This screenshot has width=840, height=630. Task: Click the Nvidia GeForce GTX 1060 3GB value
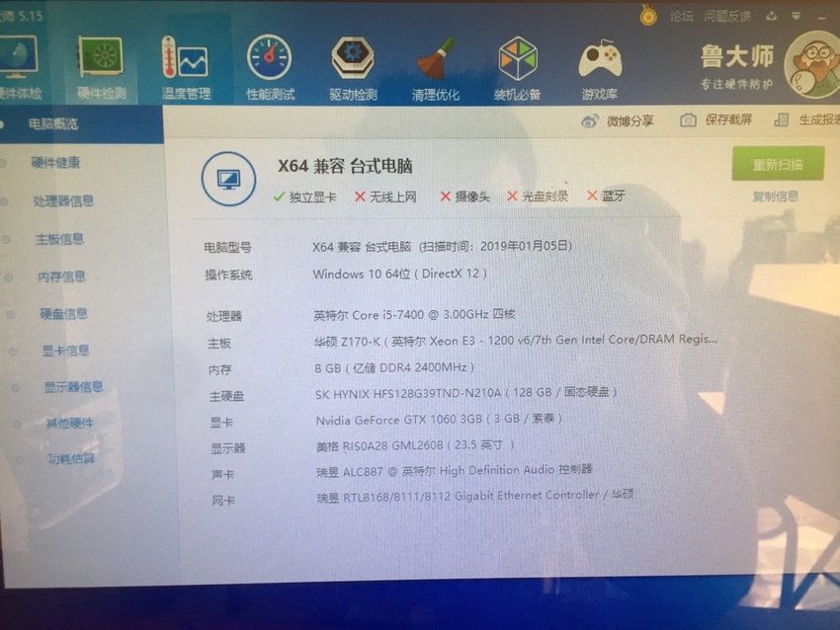tap(439, 419)
